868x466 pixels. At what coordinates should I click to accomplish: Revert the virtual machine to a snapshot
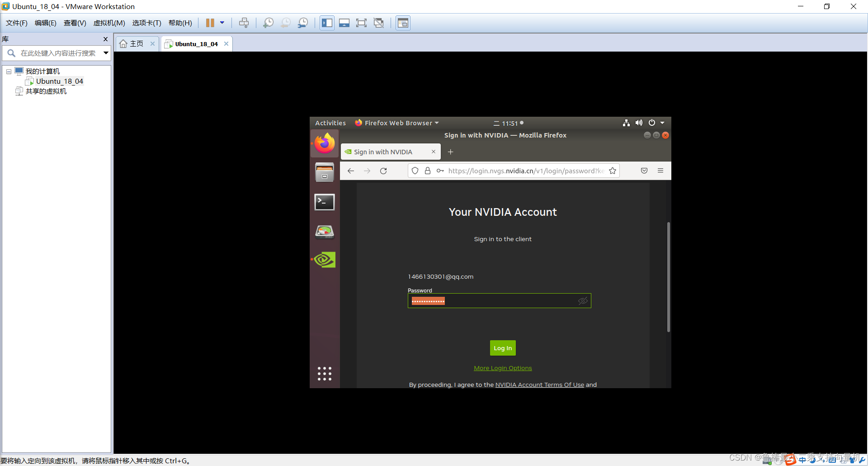tap(286, 23)
